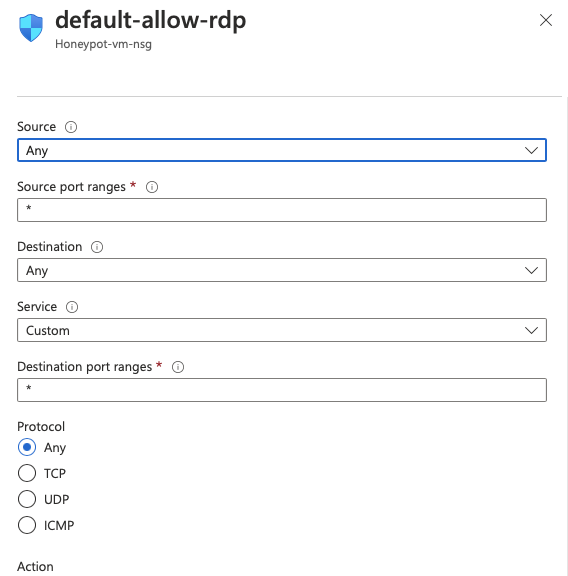Click the info icon next to Destination
The width and height of the screenshot is (568, 576).
click(x=97, y=247)
